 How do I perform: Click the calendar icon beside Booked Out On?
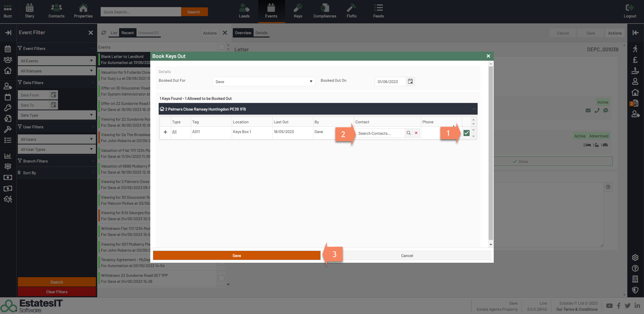click(410, 81)
